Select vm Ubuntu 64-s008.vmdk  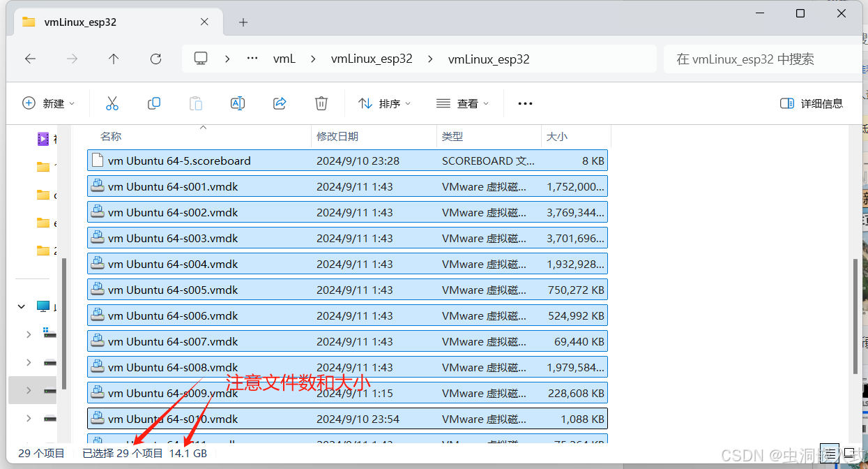pyautogui.click(x=347, y=367)
